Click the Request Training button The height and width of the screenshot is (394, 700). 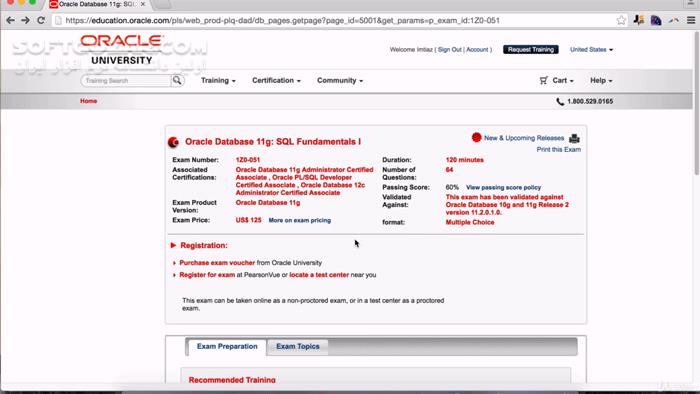click(530, 50)
